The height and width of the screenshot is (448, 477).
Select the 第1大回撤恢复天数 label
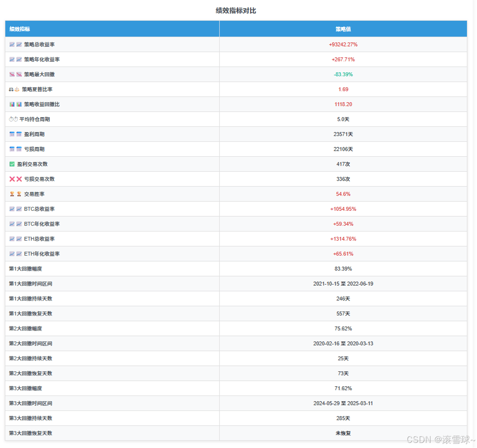point(31,314)
